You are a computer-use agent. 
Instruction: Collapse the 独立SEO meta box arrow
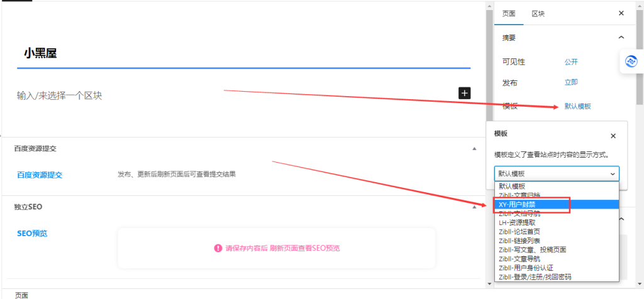[474, 207]
